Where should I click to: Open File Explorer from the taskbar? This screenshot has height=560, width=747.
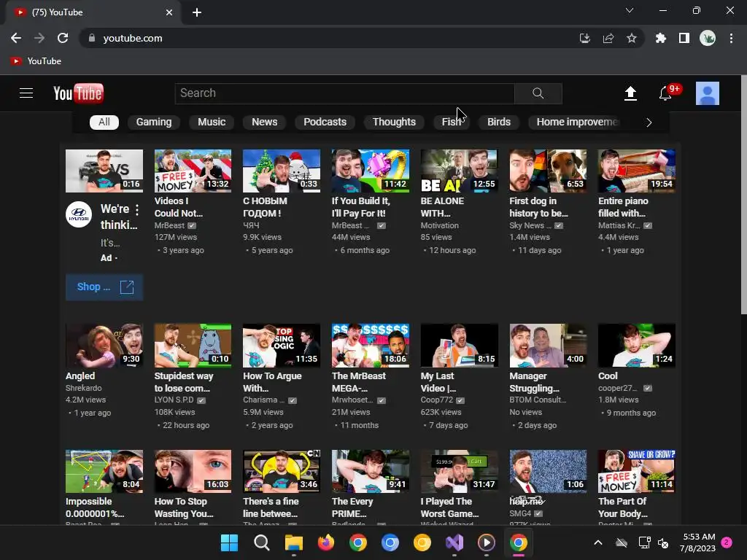(x=294, y=542)
